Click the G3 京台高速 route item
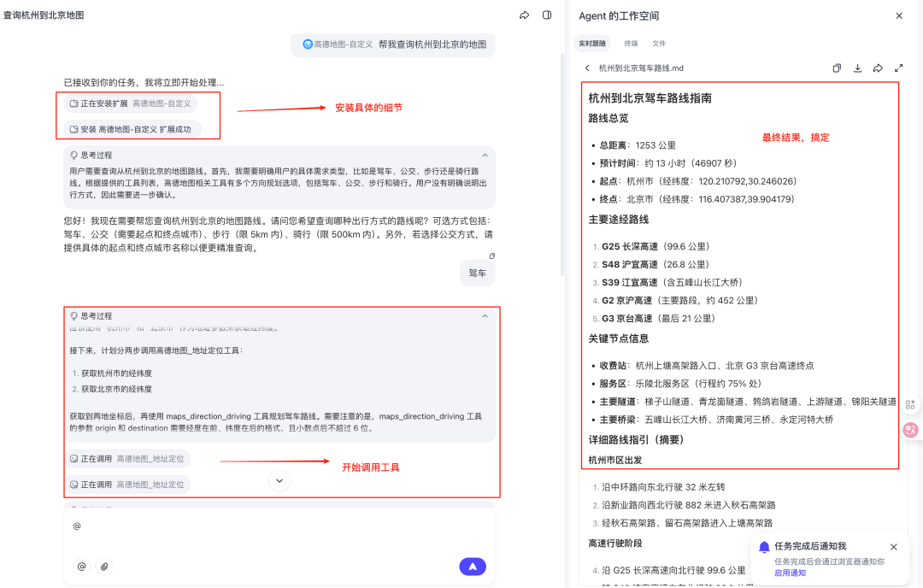The height and width of the screenshot is (588, 923). [658, 319]
